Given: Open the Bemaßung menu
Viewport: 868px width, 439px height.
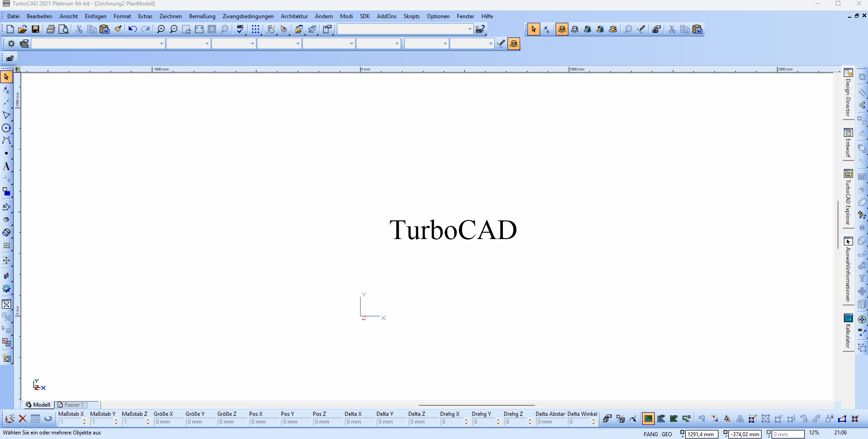Looking at the screenshot, I should (202, 16).
